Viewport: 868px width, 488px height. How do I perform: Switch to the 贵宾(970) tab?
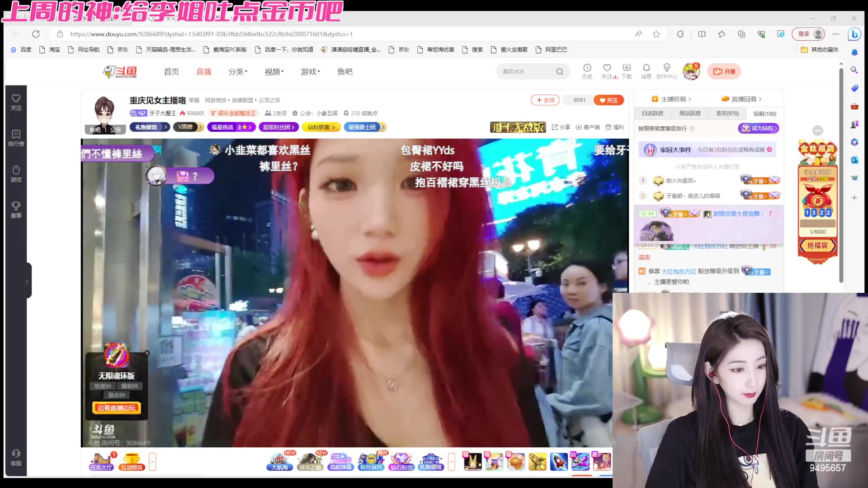coord(727,113)
